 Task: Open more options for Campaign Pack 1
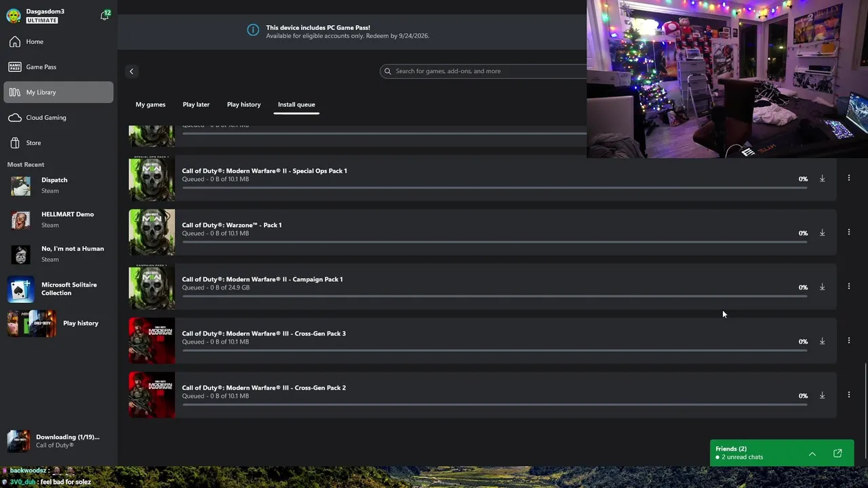(848, 286)
